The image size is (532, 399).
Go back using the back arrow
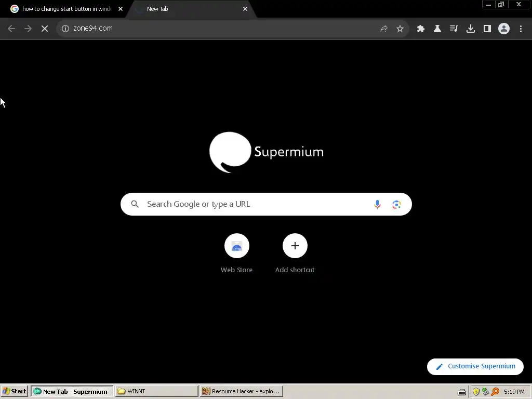(11, 29)
